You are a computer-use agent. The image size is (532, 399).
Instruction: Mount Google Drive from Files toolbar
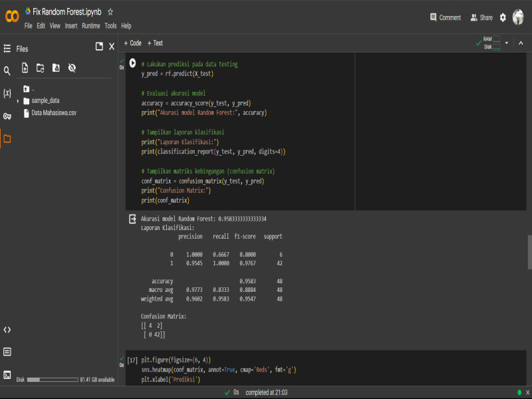[x=57, y=68]
